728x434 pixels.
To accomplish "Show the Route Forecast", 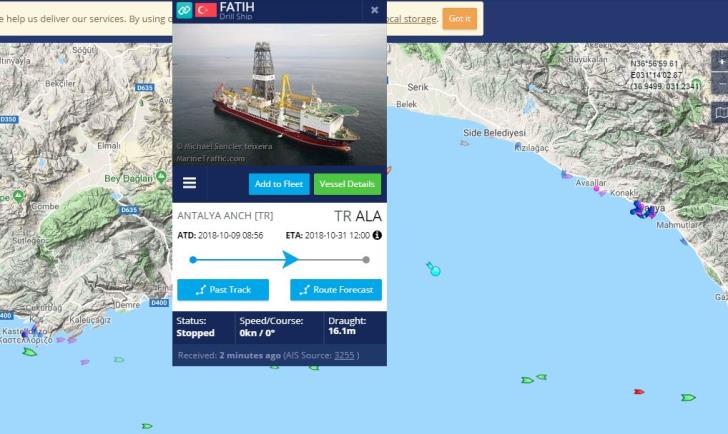I will (x=336, y=290).
